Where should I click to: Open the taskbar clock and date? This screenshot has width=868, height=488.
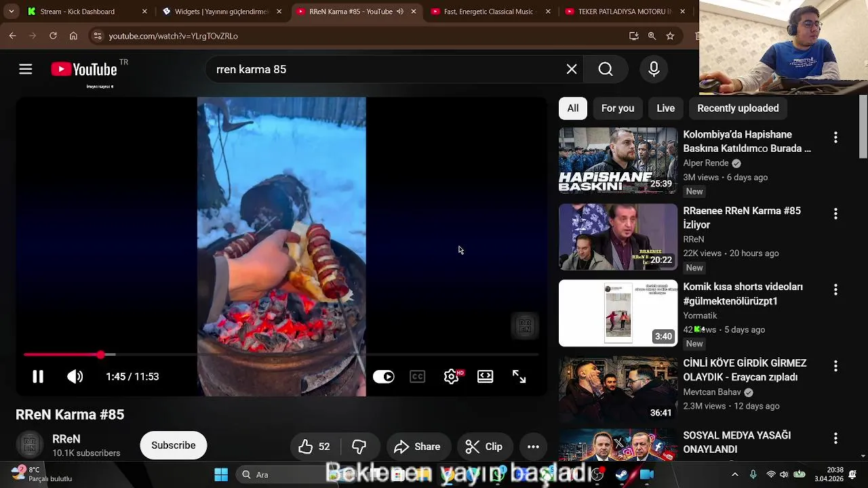click(x=829, y=474)
